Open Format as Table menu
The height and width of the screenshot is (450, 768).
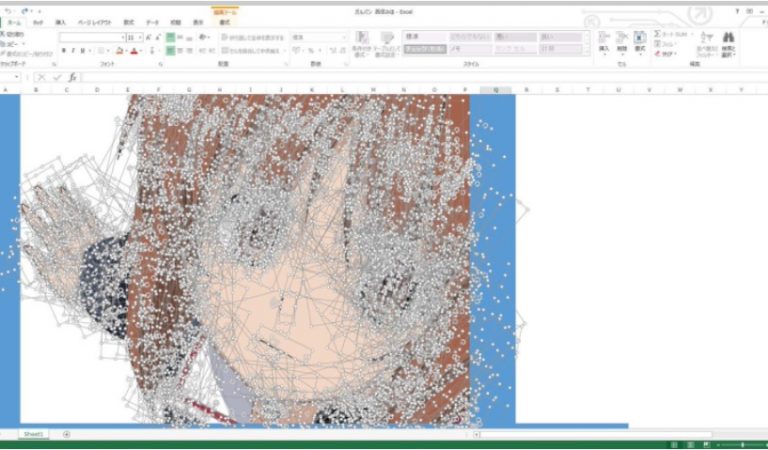click(387, 44)
